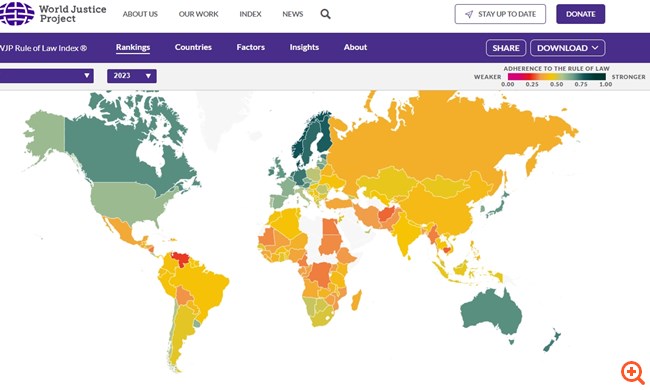Open the Our Work menu
Screen dimensions: 650x390
tap(199, 14)
